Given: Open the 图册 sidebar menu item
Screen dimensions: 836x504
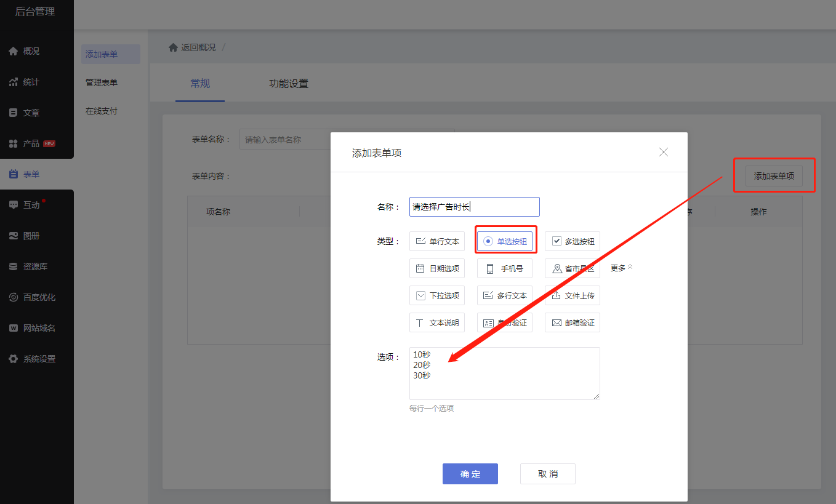Looking at the screenshot, I should pyautogui.click(x=37, y=236).
